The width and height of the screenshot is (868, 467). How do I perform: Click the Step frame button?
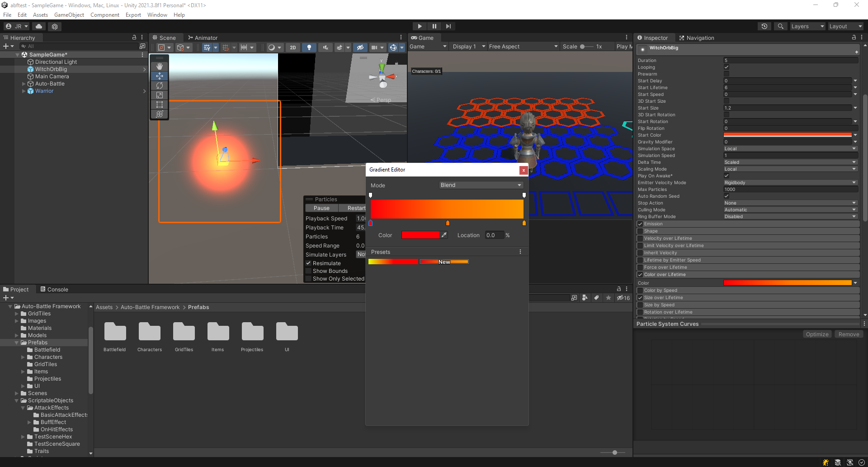coord(448,26)
